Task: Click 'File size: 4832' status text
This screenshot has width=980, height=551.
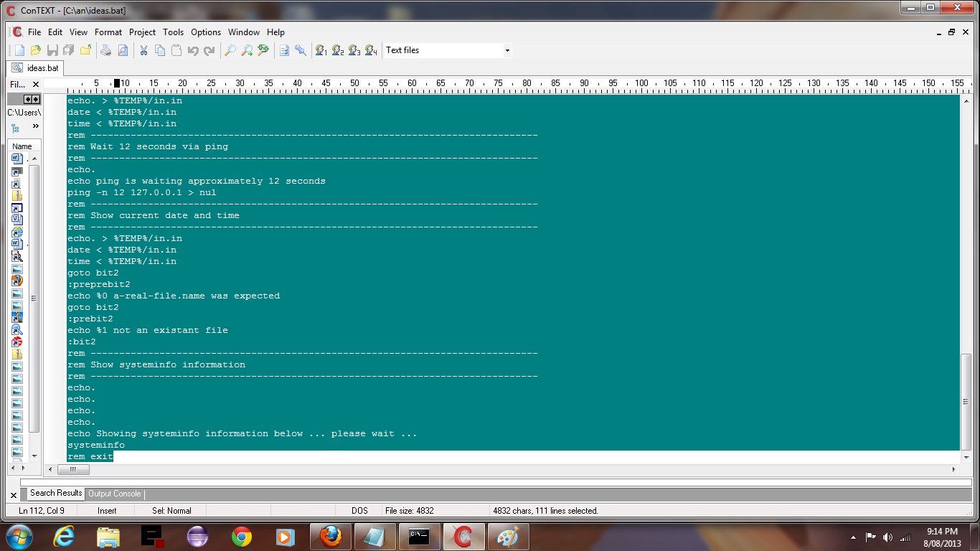Action: pos(410,511)
